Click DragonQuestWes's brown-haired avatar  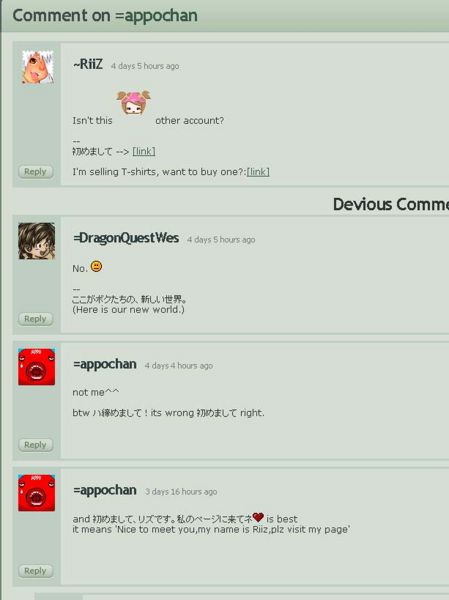[x=37, y=241]
